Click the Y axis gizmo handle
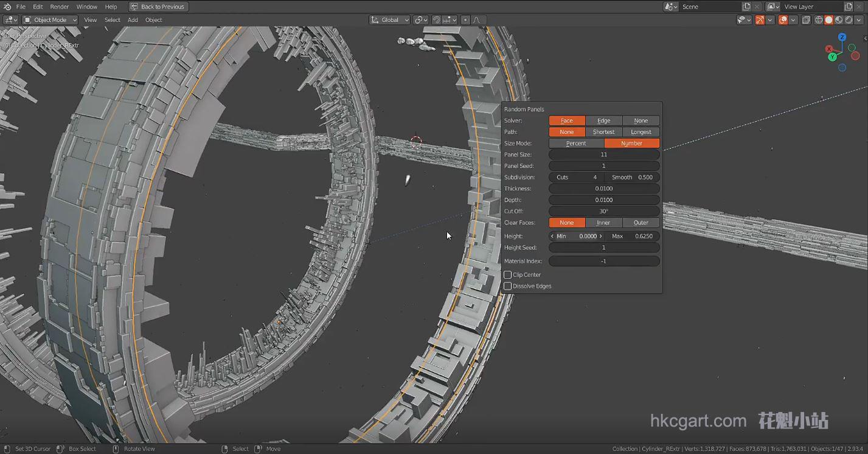The height and width of the screenshot is (454, 868). pyautogui.click(x=832, y=57)
